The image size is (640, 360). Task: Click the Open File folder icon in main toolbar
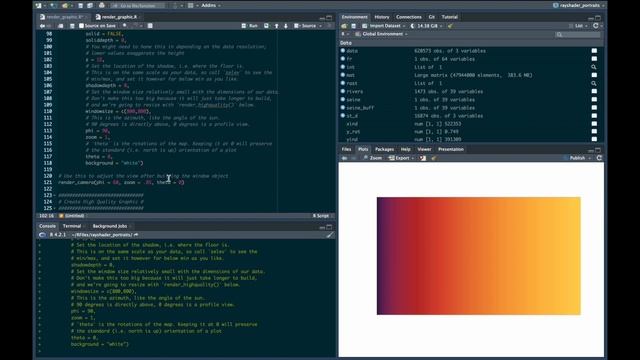64,6
